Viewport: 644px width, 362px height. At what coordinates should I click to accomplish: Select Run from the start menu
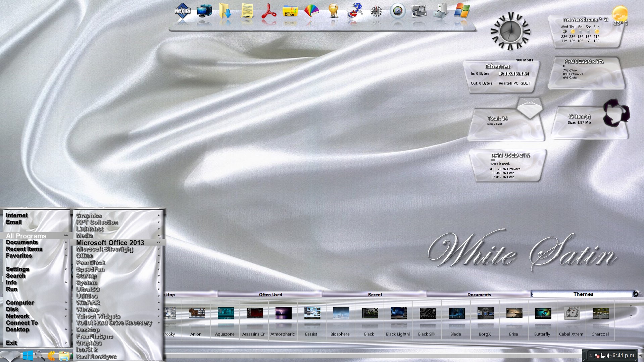tap(12, 289)
